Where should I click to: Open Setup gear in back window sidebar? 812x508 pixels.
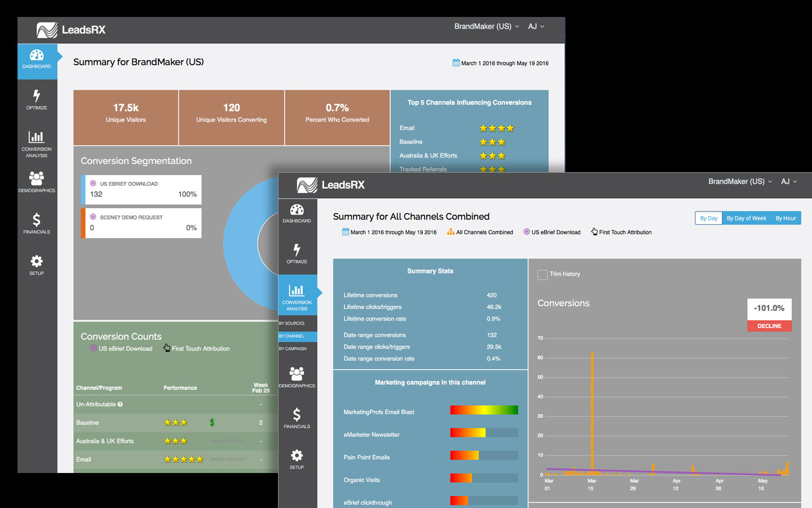(37, 265)
